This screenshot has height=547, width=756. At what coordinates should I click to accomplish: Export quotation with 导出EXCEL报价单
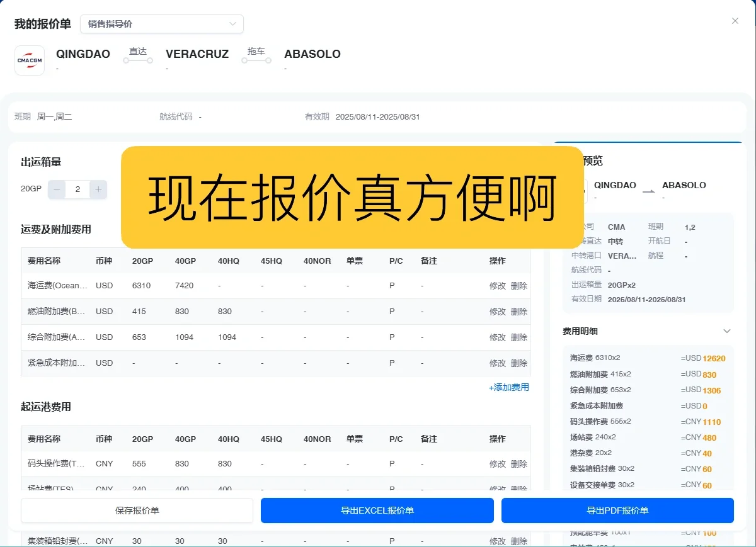(377, 510)
